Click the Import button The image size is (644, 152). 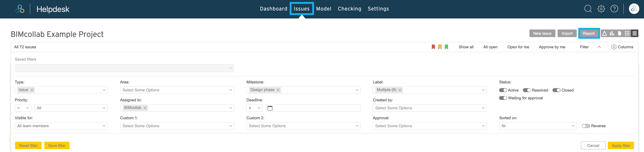coord(567,33)
